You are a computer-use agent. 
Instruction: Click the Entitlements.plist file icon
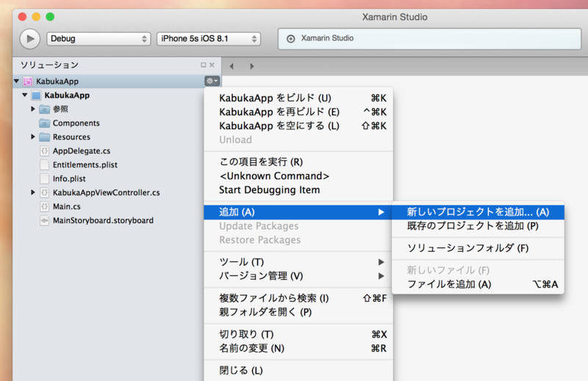tap(44, 165)
